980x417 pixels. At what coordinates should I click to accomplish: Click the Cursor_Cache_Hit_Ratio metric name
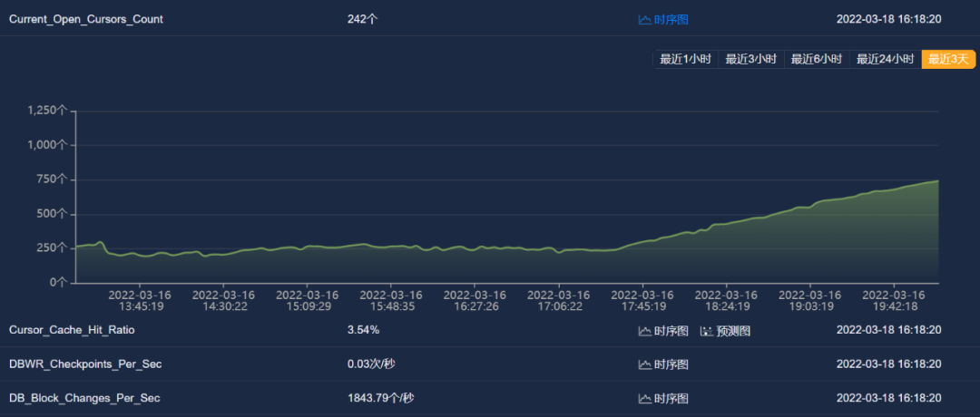[72, 330]
